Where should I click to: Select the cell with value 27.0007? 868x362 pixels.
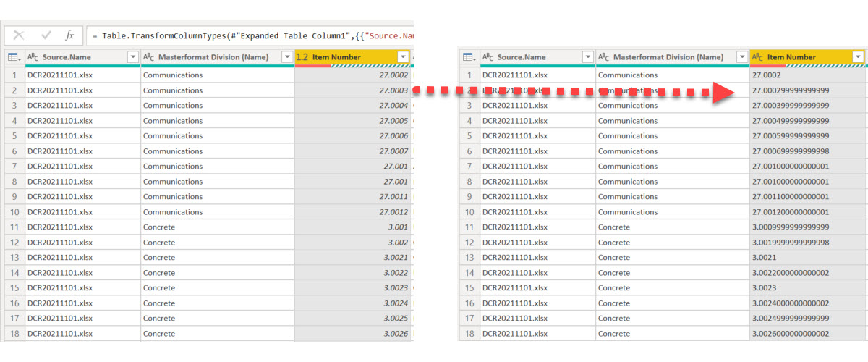(353, 151)
